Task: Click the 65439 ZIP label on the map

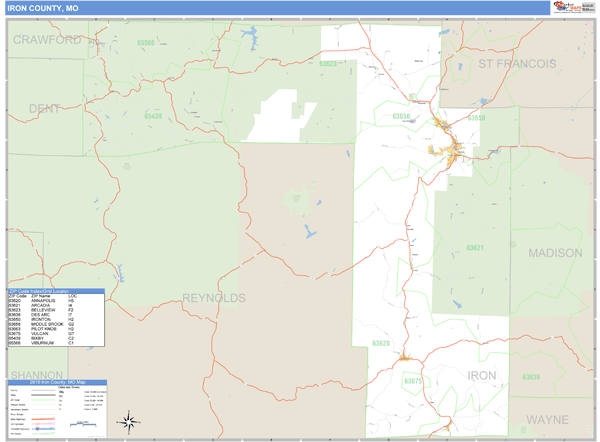Action: 153,116
